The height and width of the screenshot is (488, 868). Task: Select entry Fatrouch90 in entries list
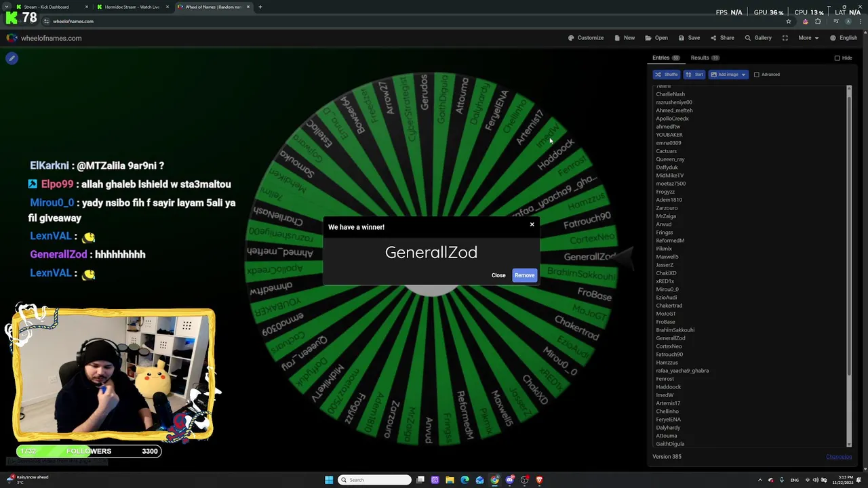669,354
